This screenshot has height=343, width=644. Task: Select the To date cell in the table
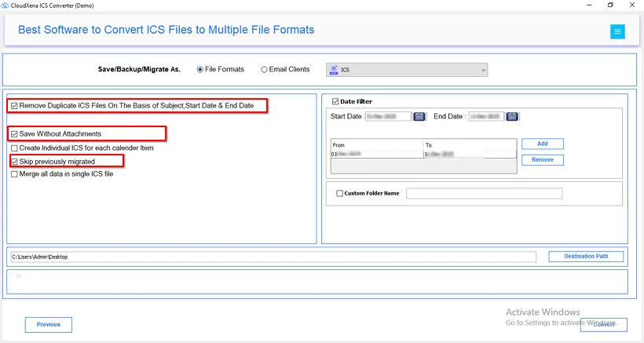point(470,154)
